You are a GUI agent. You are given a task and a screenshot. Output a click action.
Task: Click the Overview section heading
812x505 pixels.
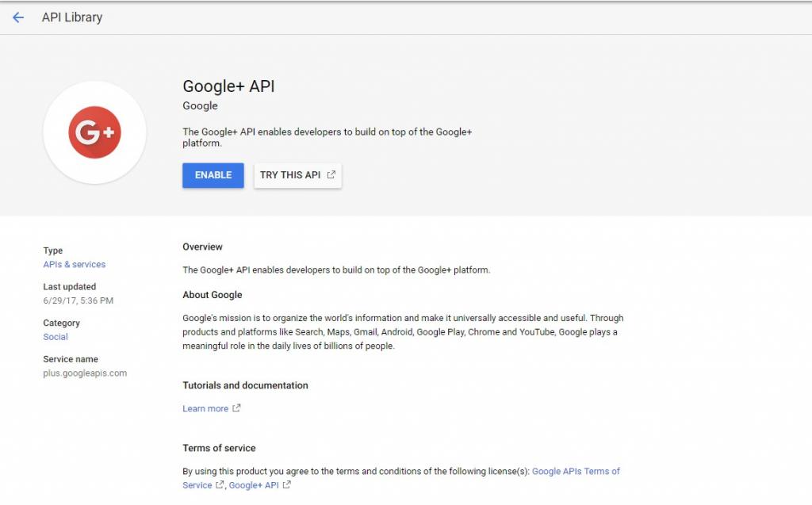click(x=202, y=247)
